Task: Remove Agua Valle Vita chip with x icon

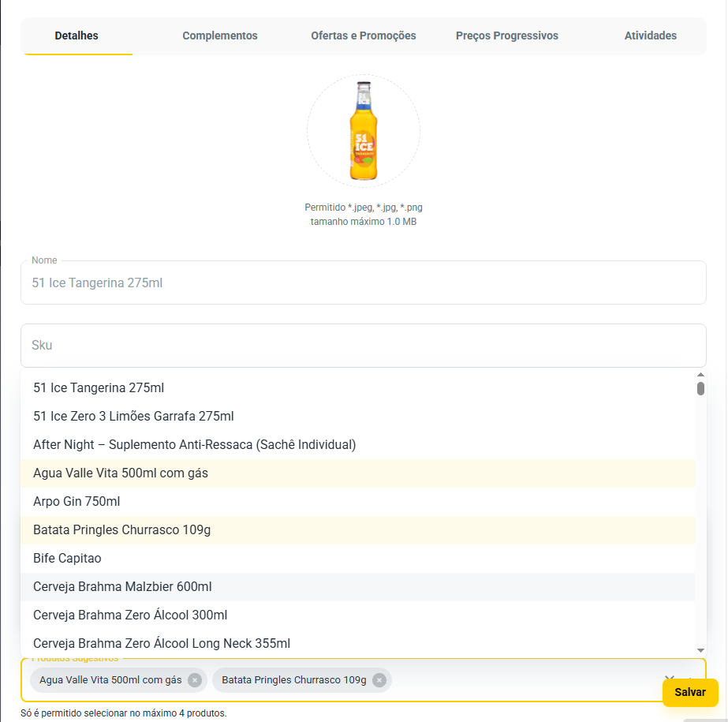Action: (195, 680)
